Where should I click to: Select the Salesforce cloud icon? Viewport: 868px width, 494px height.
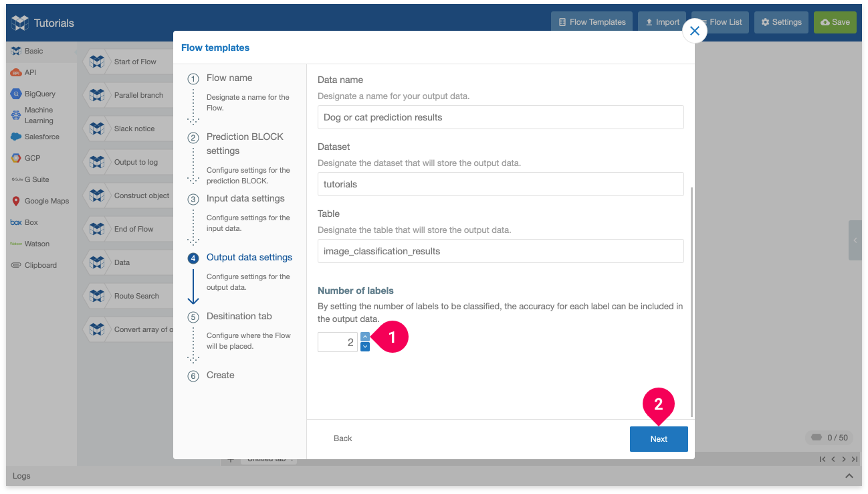tap(16, 137)
